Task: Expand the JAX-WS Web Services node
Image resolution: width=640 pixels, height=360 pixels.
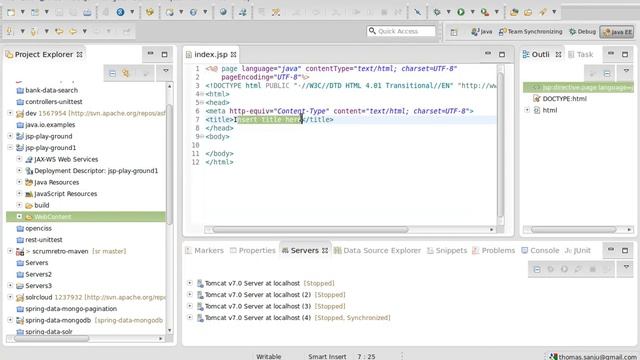Action: pyautogui.click(x=19, y=159)
